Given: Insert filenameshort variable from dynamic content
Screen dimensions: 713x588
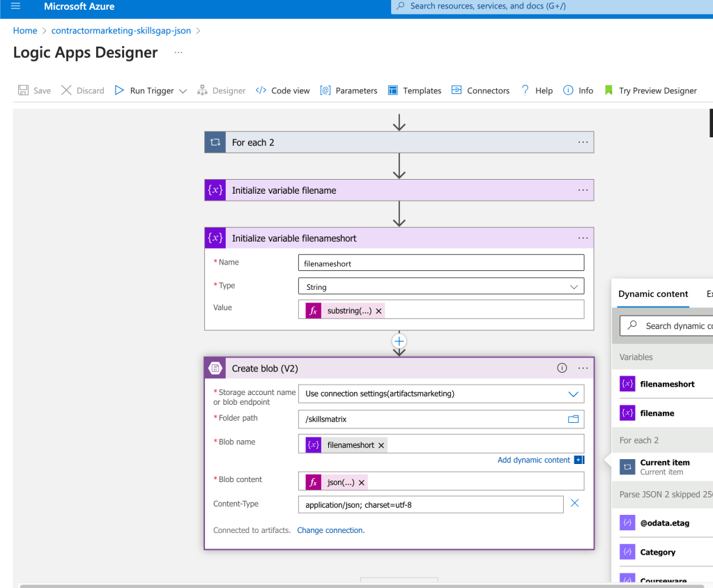Looking at the screenshot, I should tap(666, 384).
